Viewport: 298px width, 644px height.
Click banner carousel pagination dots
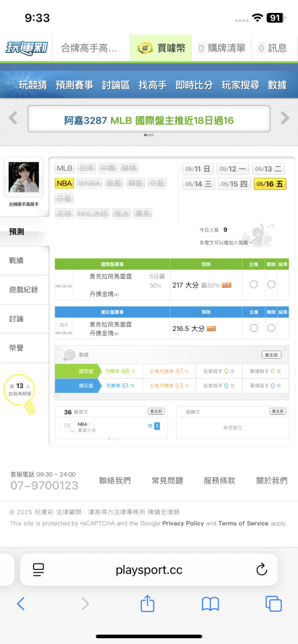[x=149, y=135]
